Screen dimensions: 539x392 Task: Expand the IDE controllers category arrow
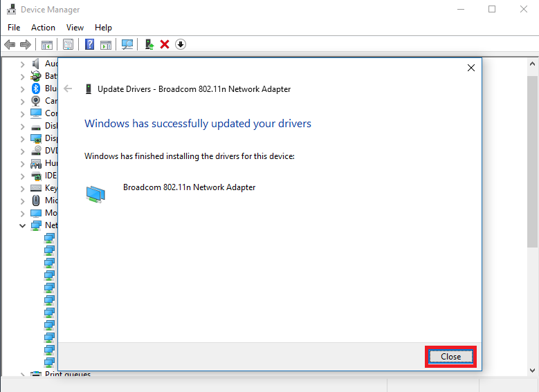[22, 176]
